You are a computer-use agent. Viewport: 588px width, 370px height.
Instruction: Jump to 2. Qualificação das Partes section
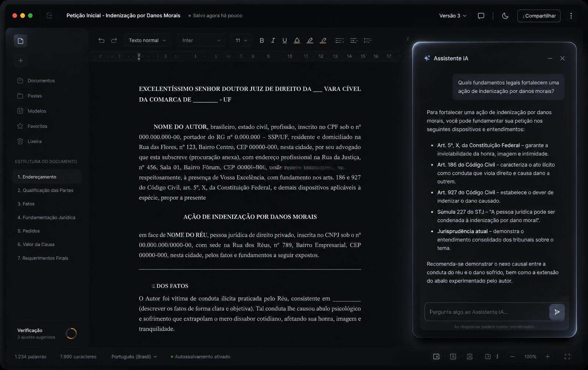(46, 190)
